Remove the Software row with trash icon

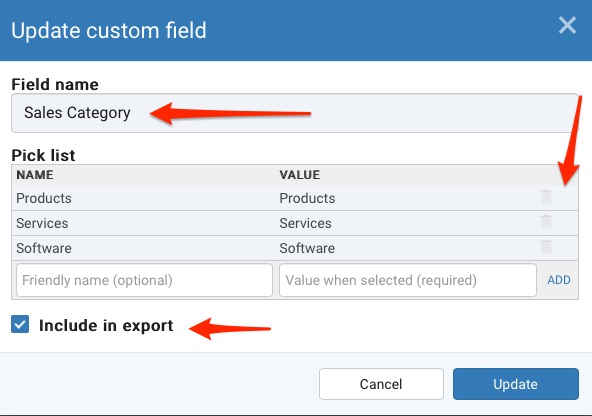coord(546,247)
